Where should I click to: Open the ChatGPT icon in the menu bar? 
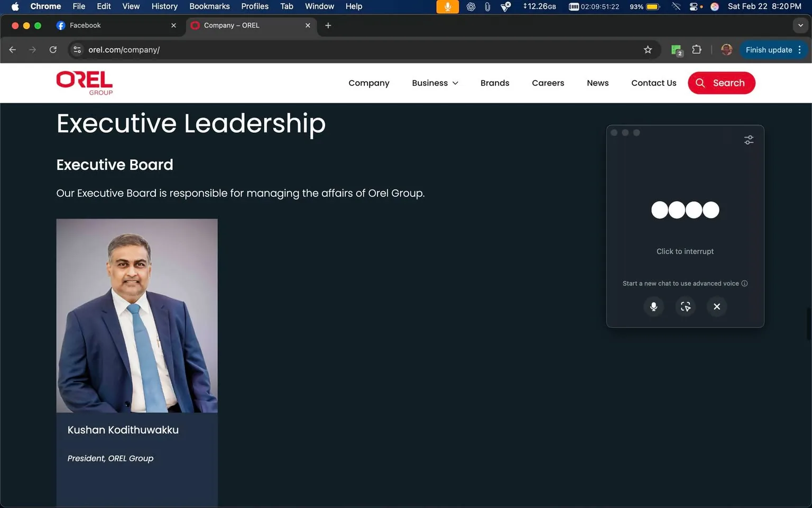point(471,7)
